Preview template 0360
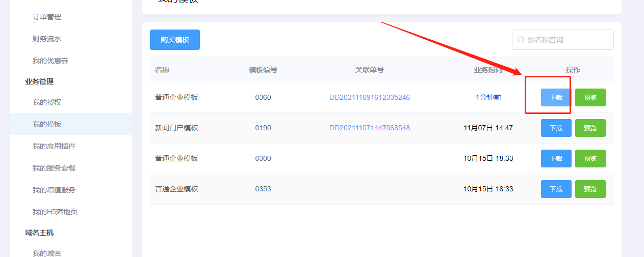 590,97
